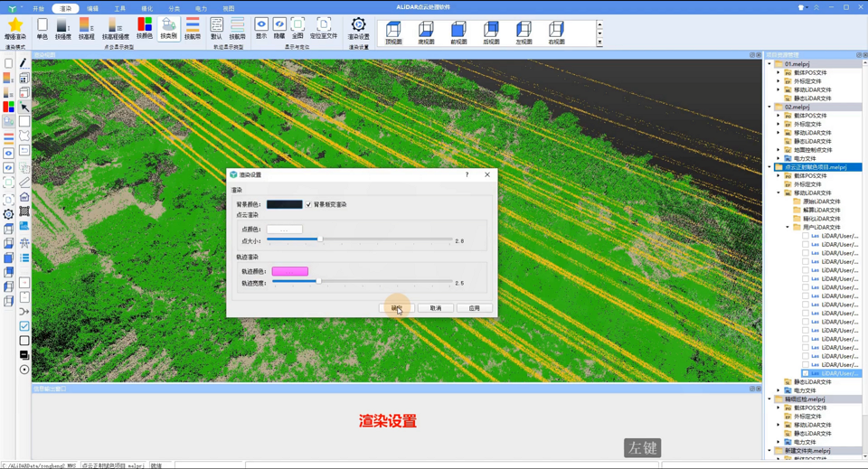Click 定位至文件 locate-to-file icon
This screenshot has height=469, width=868.
[x=324, y=25]
